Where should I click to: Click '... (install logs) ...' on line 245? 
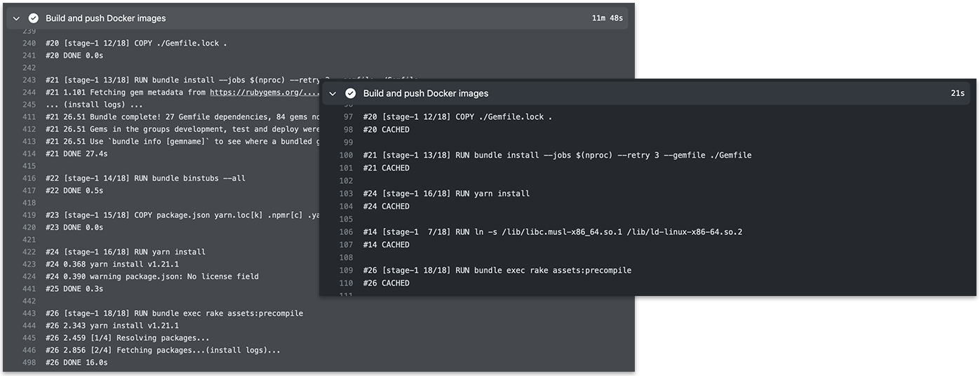(x=94, y=105)
